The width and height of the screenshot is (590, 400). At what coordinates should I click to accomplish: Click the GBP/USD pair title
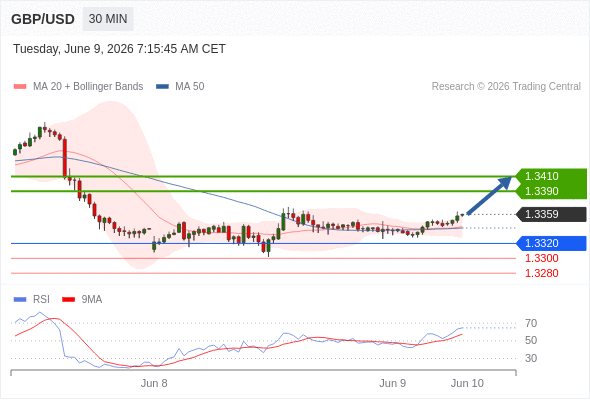point(43,19)
